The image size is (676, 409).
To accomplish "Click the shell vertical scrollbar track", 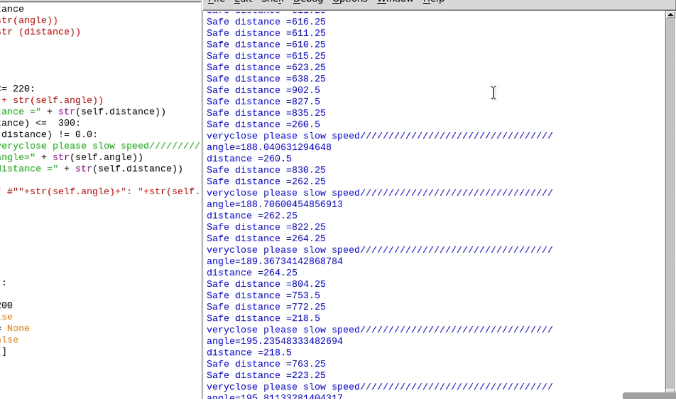I will tap(670, 200).
